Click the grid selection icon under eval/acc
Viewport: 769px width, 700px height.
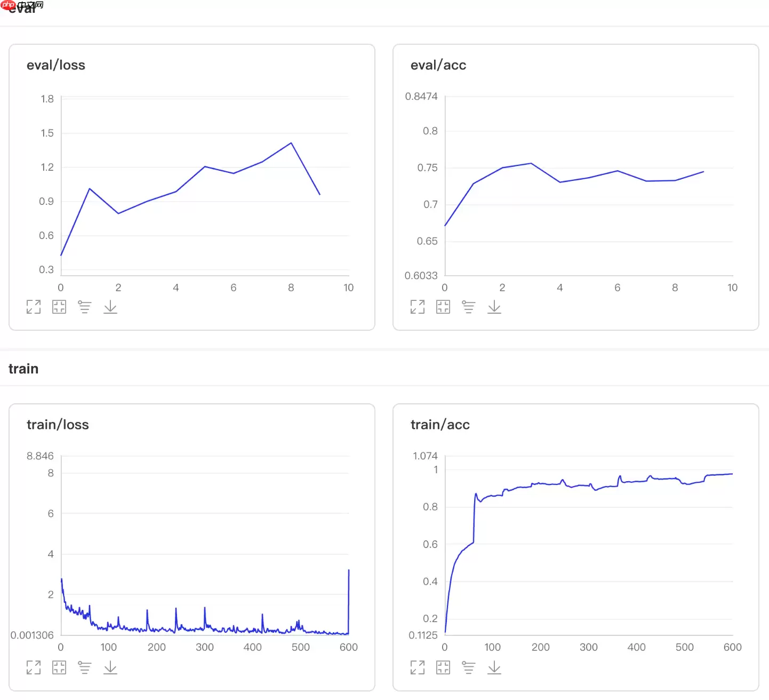pos(443,307)
